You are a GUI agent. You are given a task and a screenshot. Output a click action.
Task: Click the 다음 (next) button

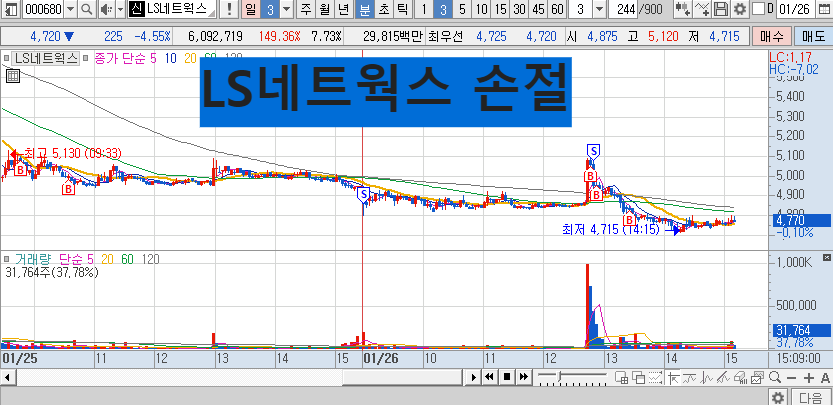(x=811, y=397)
